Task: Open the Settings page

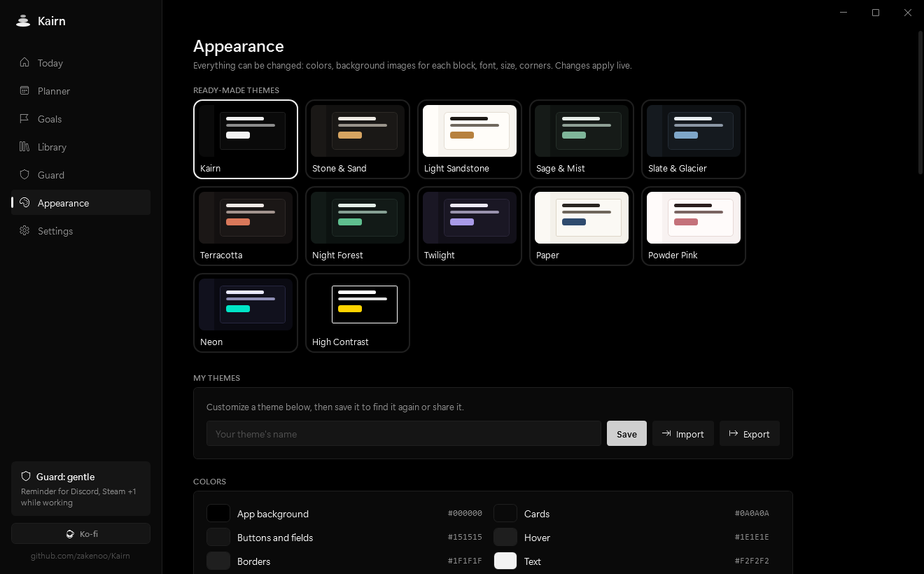Action: click(80, 231)
